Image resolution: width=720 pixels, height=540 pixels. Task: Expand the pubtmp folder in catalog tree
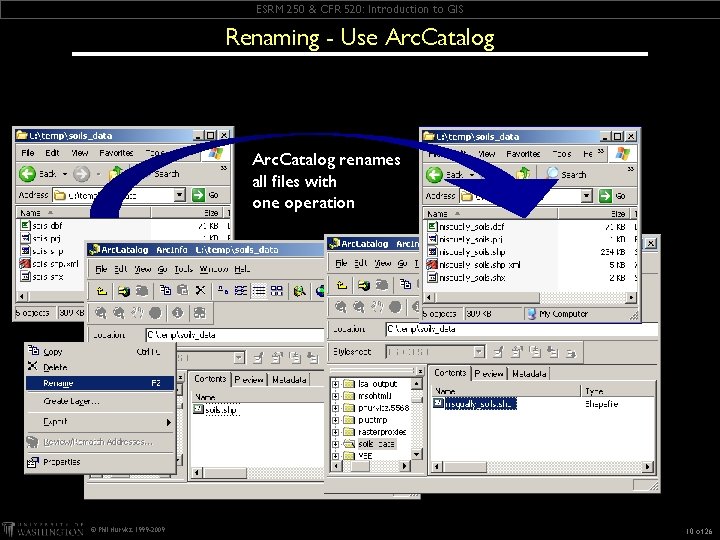click(x=336, y=420)
